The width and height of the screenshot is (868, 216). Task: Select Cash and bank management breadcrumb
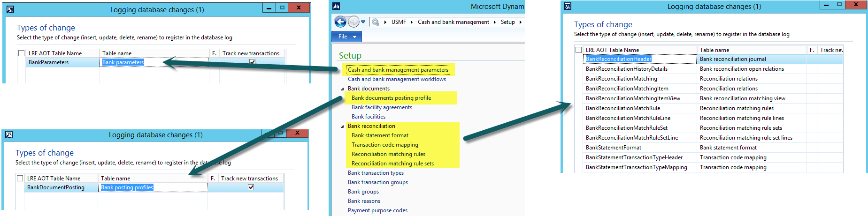pos(453,22)
